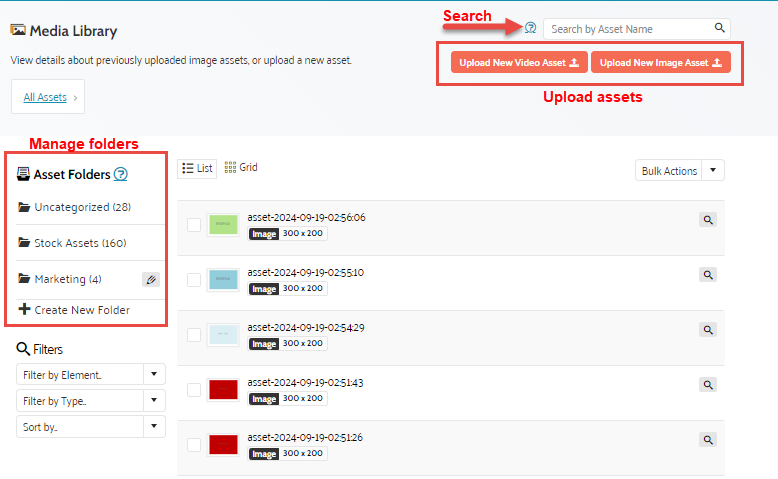Screen dimensions: 778x479
Task: Click the search help question mark icon
Action: click(530, 28)
